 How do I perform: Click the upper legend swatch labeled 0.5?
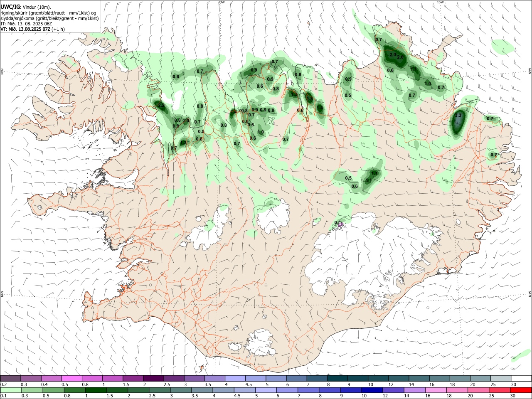click(71, 379)
